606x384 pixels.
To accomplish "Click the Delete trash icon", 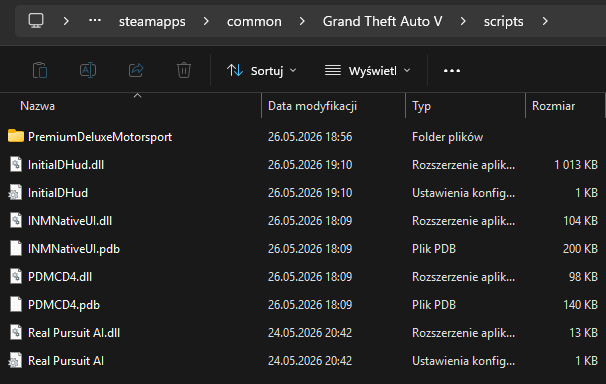I will tap(184, 70).
